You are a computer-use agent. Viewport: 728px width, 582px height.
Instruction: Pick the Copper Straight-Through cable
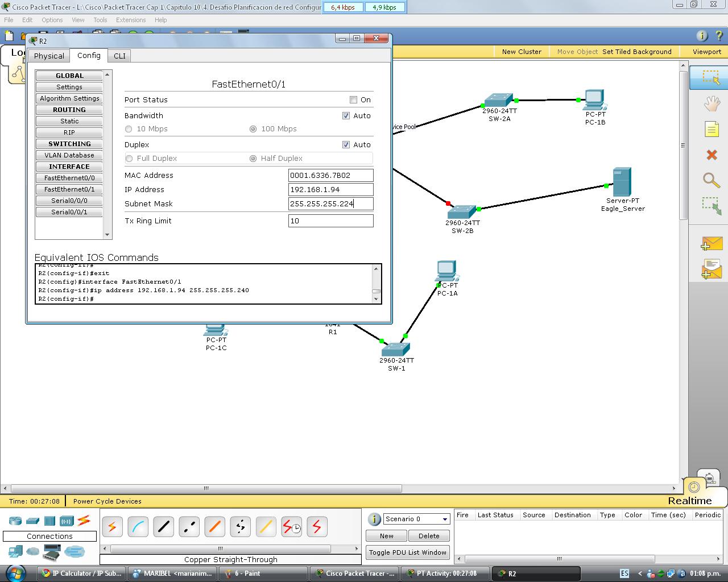click(x=163, y=527)
